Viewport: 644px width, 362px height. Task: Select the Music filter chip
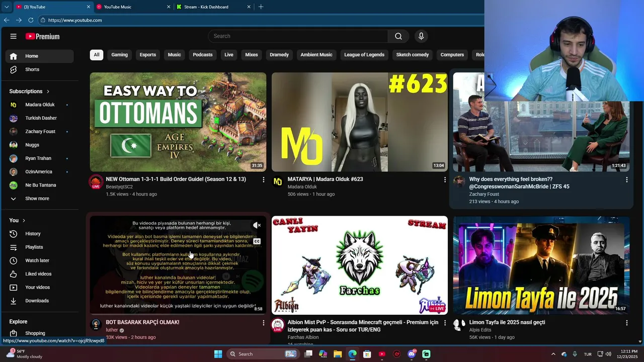click(175, 55)
